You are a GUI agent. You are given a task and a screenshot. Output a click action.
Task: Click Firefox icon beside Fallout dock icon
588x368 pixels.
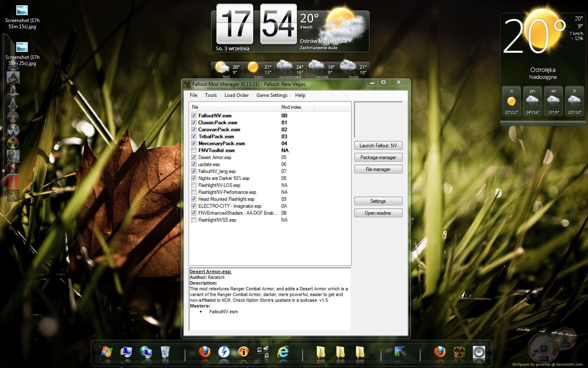440,352
